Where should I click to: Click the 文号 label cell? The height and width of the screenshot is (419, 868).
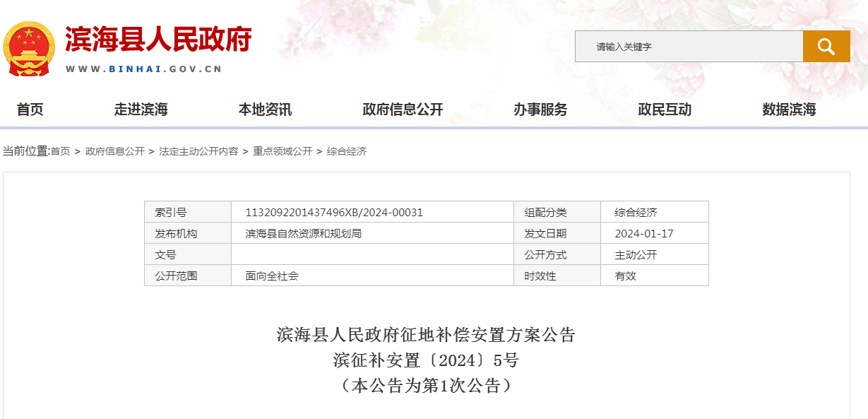pyautogui.click(x=188, y=254)
